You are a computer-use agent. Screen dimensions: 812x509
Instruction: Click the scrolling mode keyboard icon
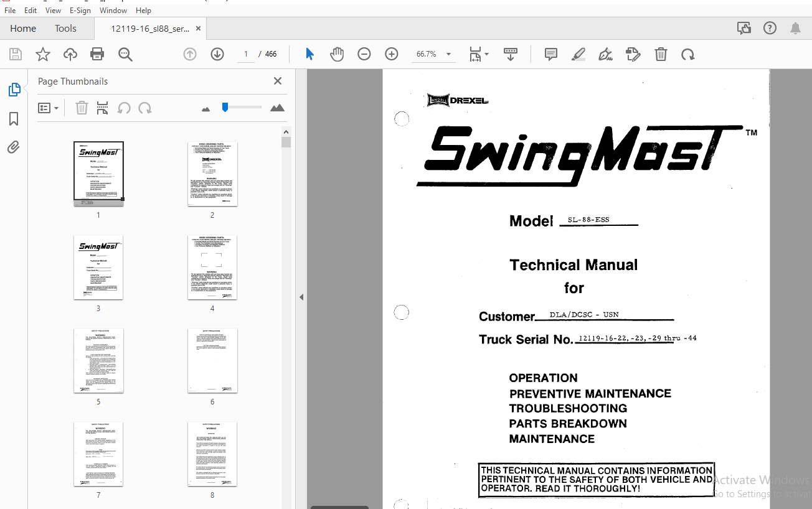(x=511, y=54)
